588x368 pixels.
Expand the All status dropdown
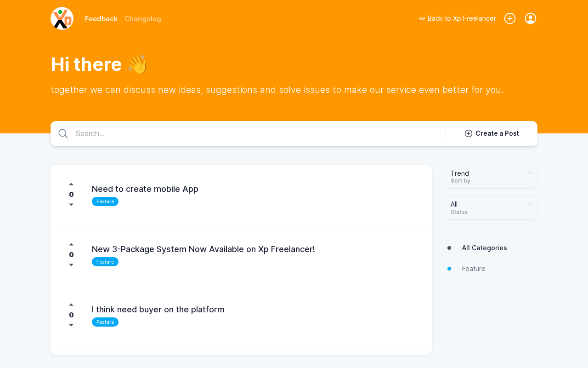coord(491,207)
